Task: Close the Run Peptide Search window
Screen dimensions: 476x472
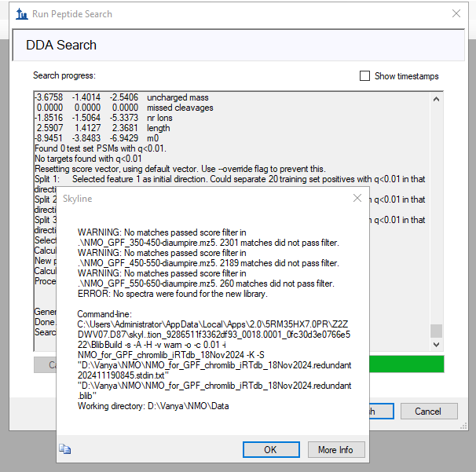Action: point(457,14)
